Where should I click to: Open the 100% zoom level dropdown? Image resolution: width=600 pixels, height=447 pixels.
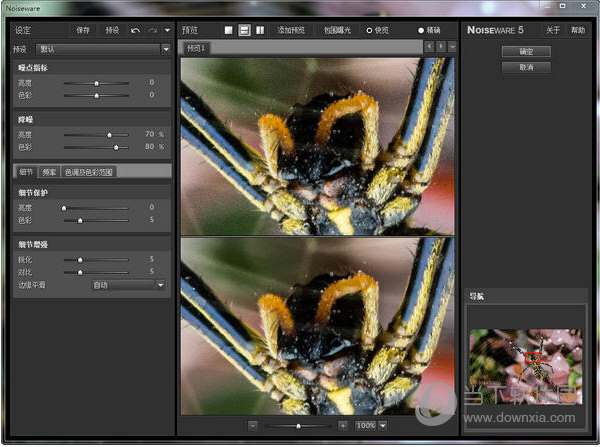click(x=383, y=426)
